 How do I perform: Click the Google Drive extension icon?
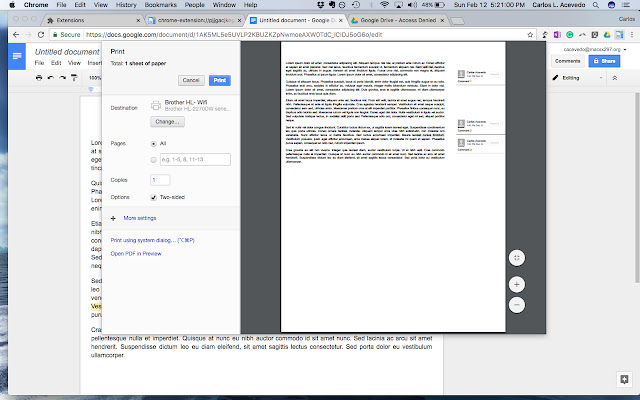[607, 35]
